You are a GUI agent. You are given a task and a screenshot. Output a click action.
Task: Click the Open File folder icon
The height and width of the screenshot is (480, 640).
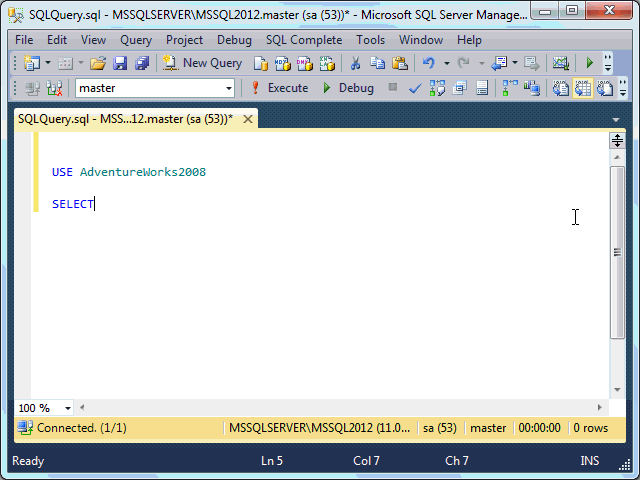[98, 63]
